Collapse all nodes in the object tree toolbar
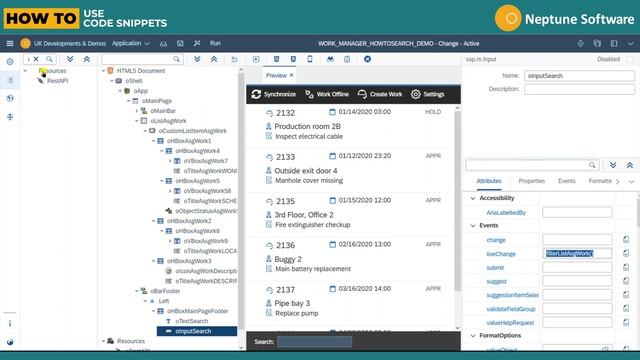This screenshot has width=640, height=360. tap(214, 59)
